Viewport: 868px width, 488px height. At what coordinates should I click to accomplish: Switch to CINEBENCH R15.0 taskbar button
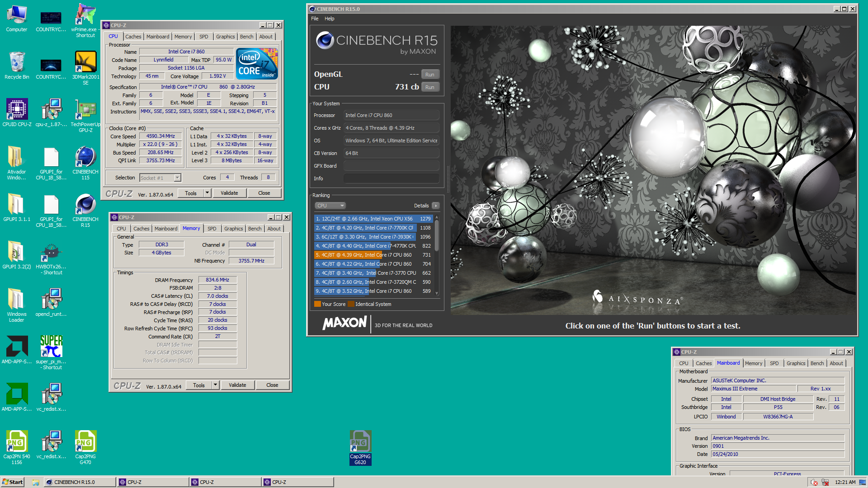[80, 482]
